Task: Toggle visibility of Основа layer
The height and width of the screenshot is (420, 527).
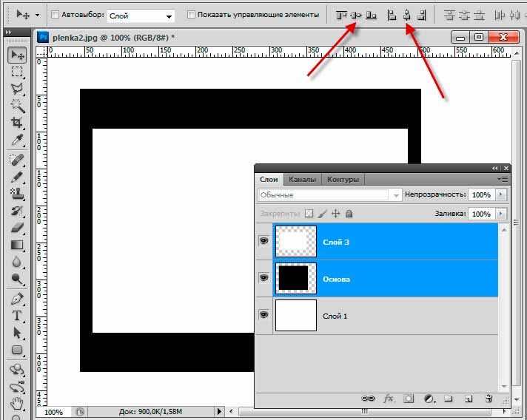Action: [x=263, y=278]
